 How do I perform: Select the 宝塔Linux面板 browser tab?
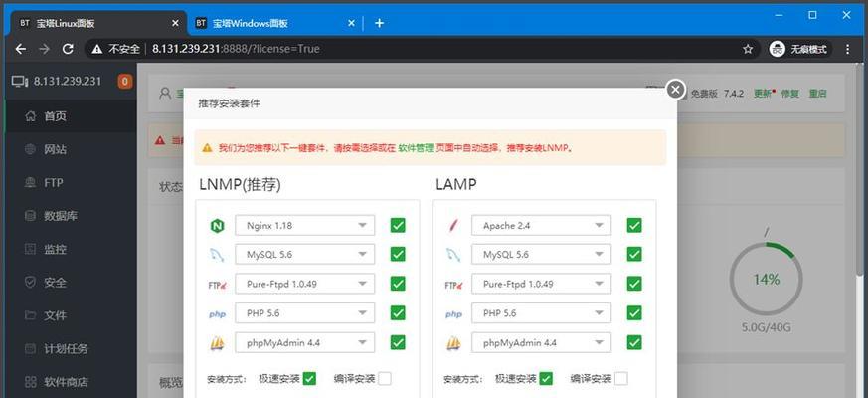[98, 23]
